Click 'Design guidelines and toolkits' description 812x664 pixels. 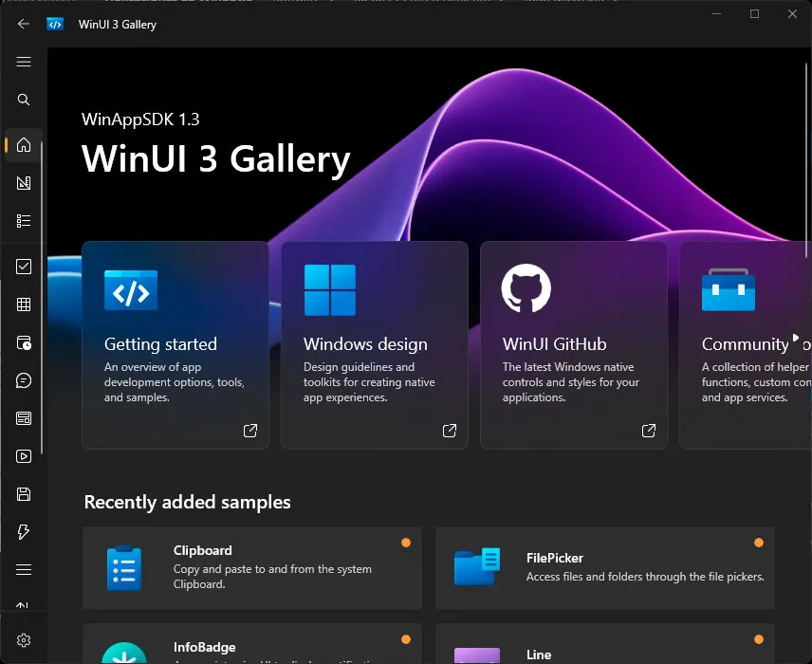(369, 382)
